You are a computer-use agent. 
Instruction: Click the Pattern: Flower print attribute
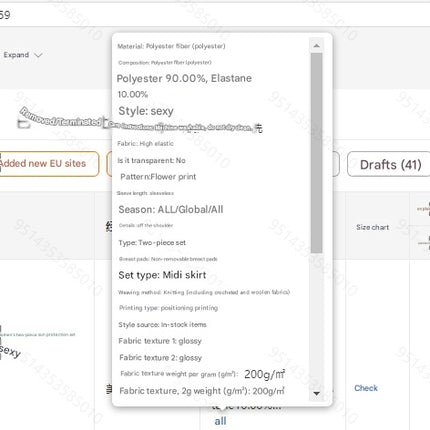pos(158,177)
